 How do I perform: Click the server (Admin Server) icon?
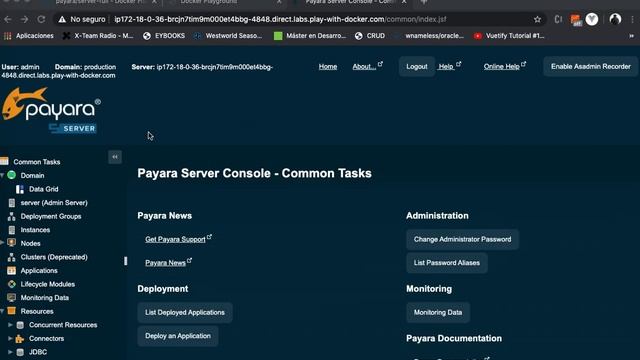point(11,202)
